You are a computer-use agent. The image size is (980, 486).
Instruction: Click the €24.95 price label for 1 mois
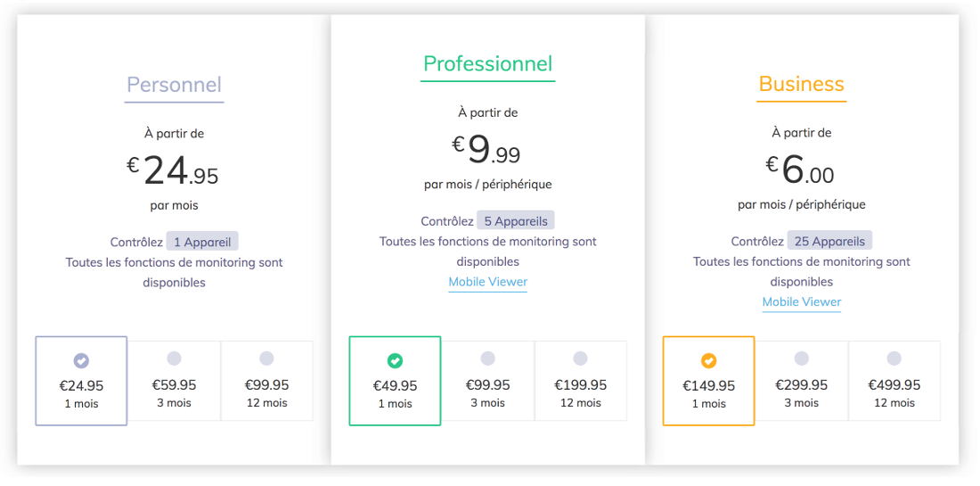(x=81, y=386)
